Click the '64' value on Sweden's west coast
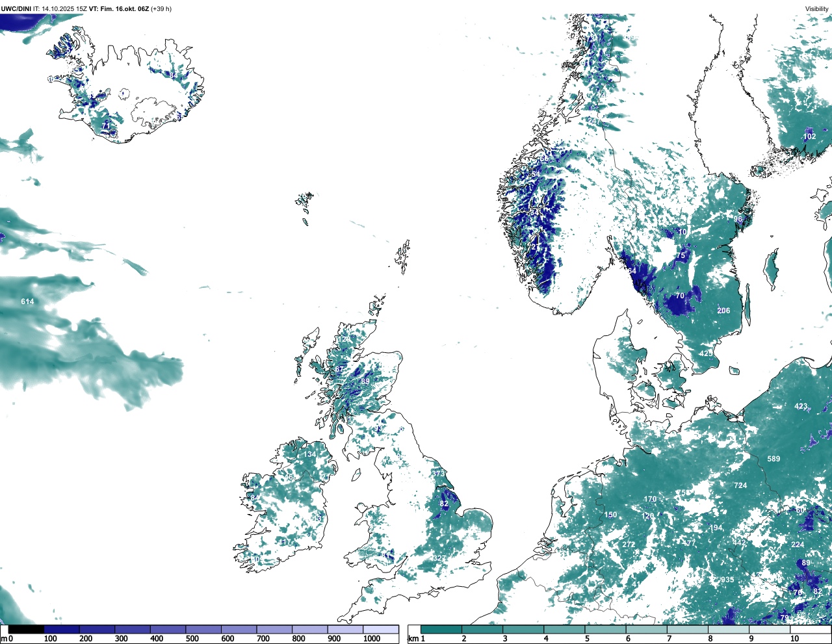Image resolution: width=832 pixels, height=644 pixels. coord(632,271)
